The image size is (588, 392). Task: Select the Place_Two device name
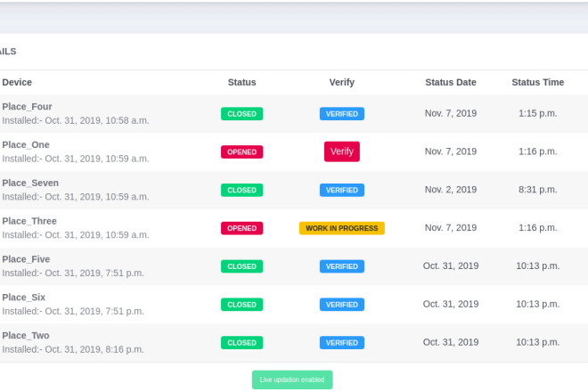[26, 335]
